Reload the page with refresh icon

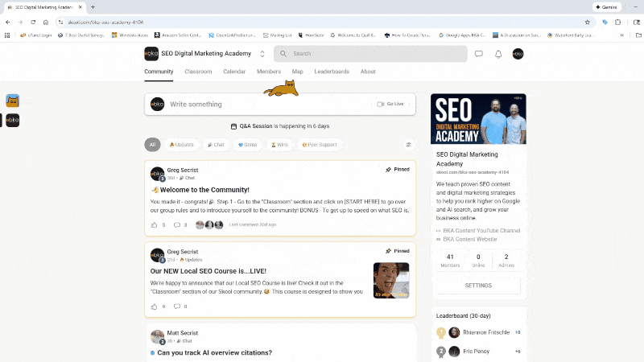click(x=33, y=23)
